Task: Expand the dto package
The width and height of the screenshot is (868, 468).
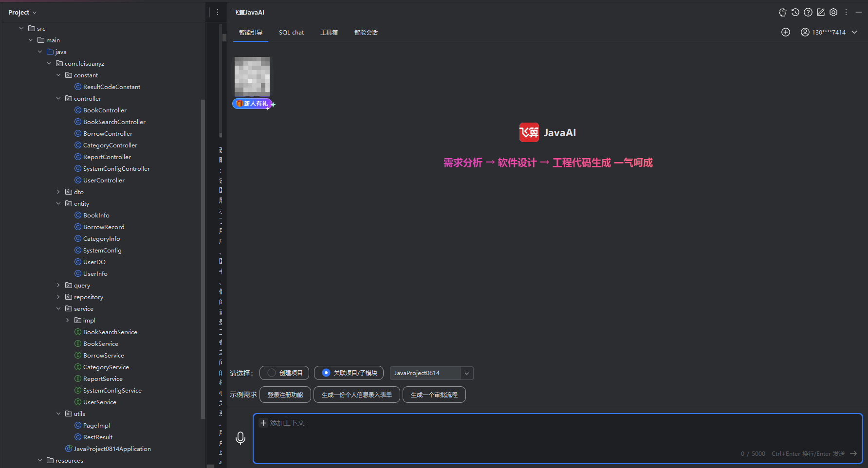Action: point(58,192)
